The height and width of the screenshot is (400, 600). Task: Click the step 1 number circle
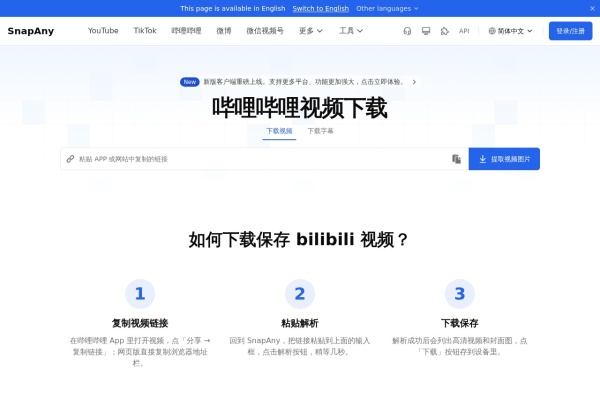140,294
